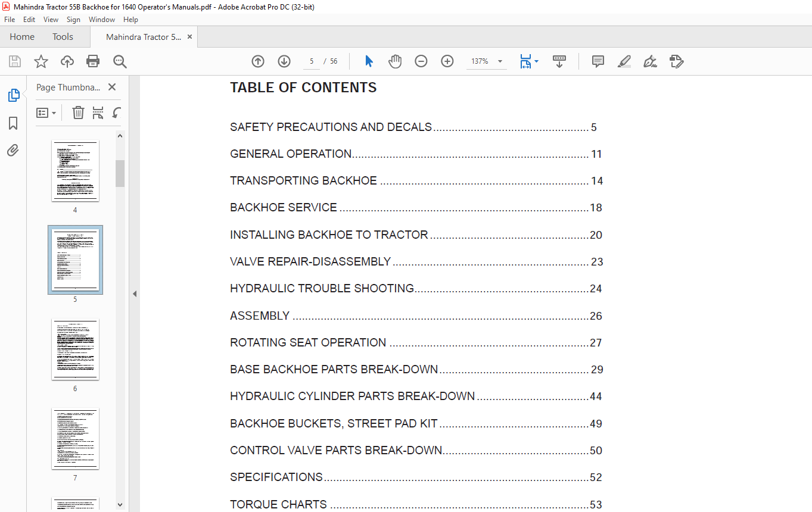Go to the previous page with the up arrow
This screenshot has height=512, width=812.
coord(258,61)
